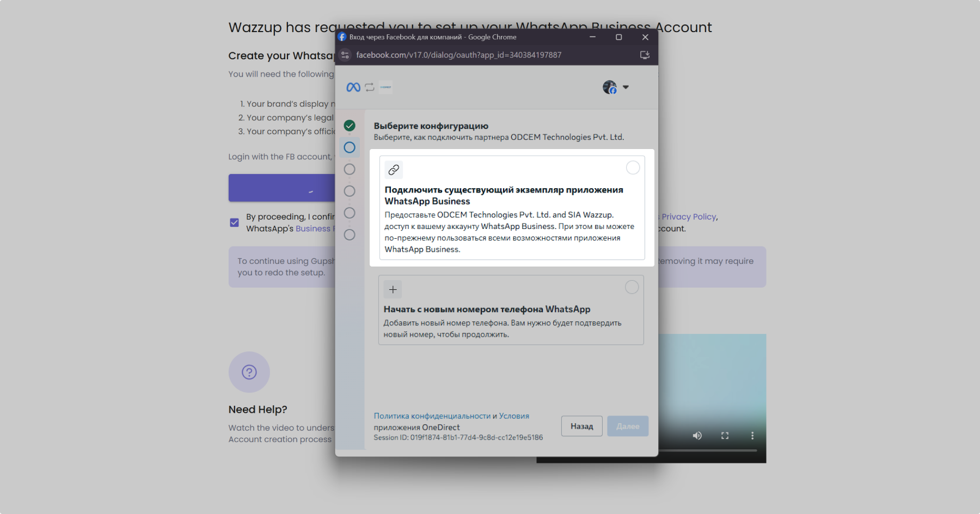Viewport: 980px width, 514px height.
Task: Click the install app icon in the address bar
Action: tap(645, 55)
